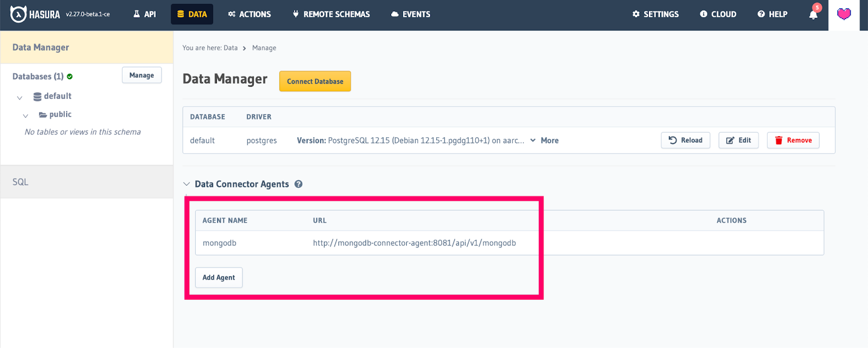
Task: Click the Data breadcrumb link
Action: point(231,48)
